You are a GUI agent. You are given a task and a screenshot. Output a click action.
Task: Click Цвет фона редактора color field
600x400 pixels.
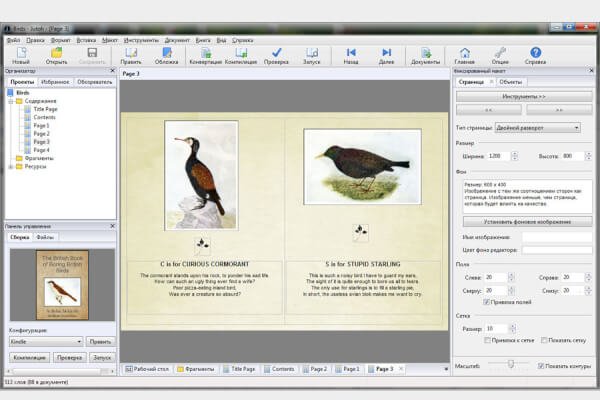(x=557, y=250)
